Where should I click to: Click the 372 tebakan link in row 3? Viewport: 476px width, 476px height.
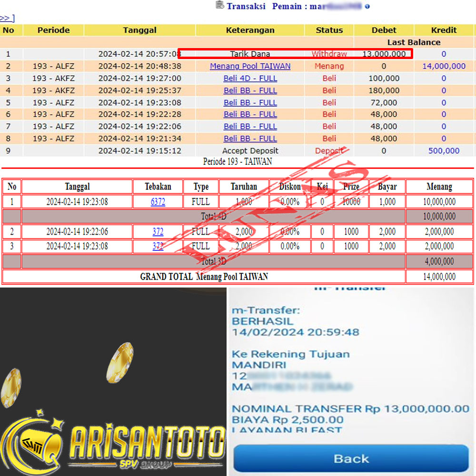pos(158,246)
